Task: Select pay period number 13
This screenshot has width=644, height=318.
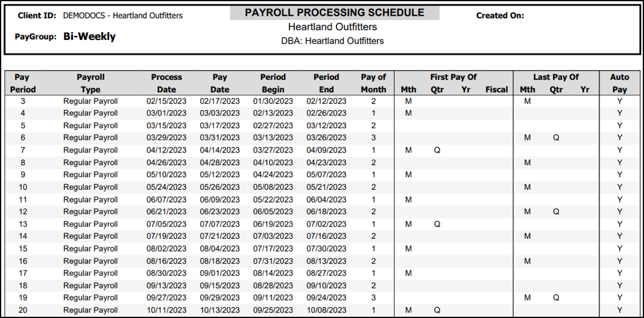Action: (x=22, y=224)
